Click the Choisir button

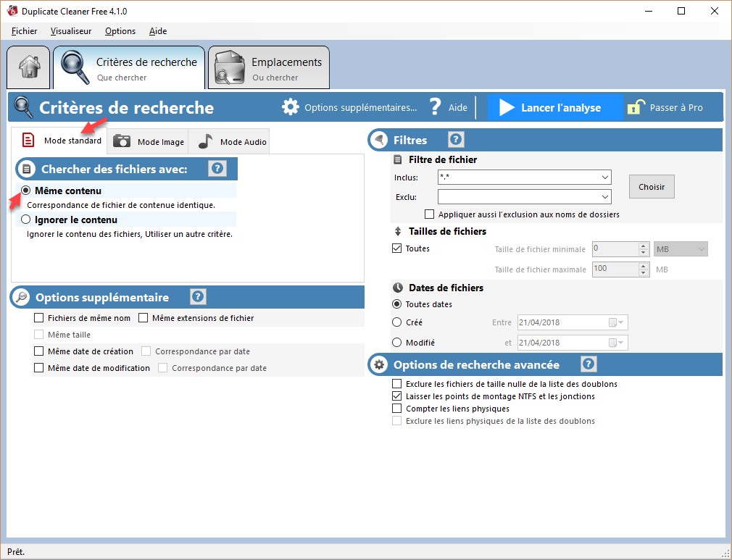tap(651, 187)
